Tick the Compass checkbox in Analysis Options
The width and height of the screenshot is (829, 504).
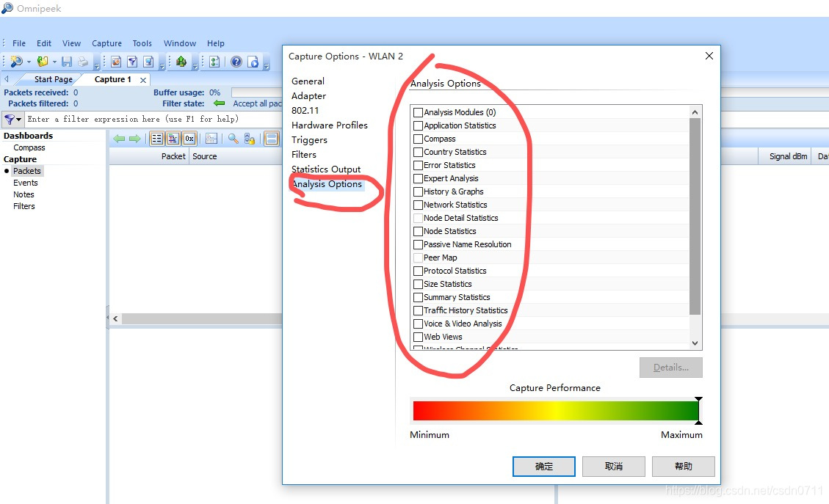pos(418,139)
